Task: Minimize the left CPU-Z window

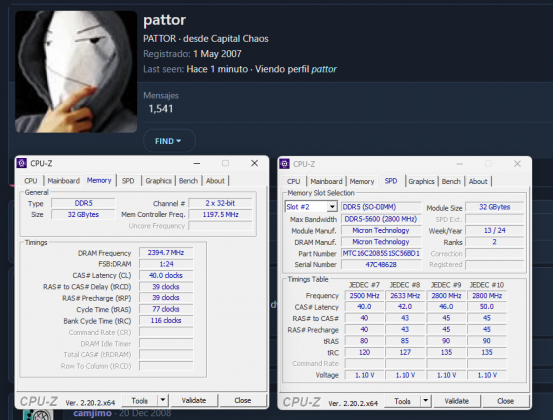Action: pyautogui.click(x=197, y=163)
